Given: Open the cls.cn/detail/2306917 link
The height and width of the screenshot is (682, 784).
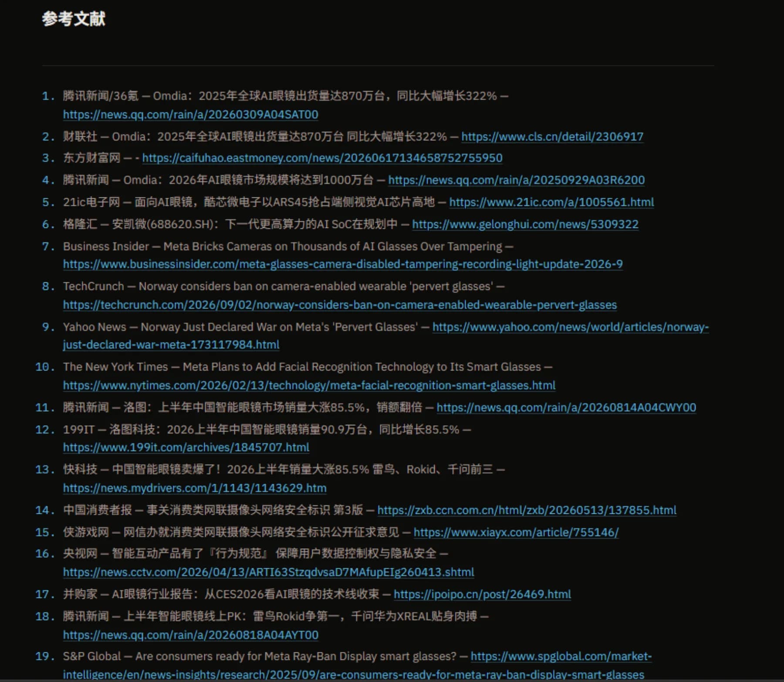Looking at the screenshot, I should [552, 137].
